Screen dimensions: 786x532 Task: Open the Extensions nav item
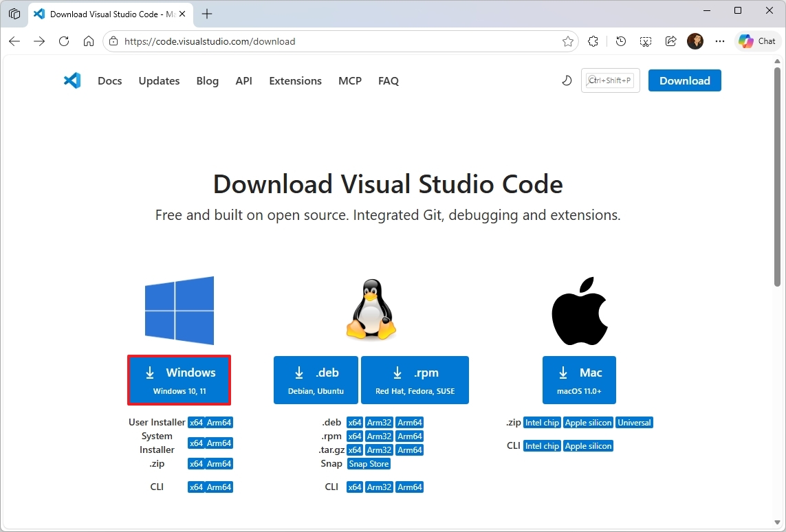click(295, 80)
